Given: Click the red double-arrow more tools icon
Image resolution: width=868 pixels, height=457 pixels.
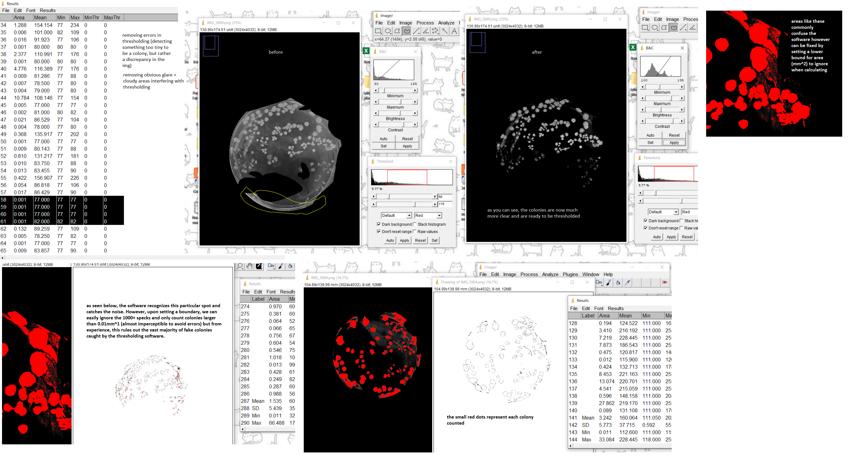Looking at the screenshot, I should click(x=664, y=282).
